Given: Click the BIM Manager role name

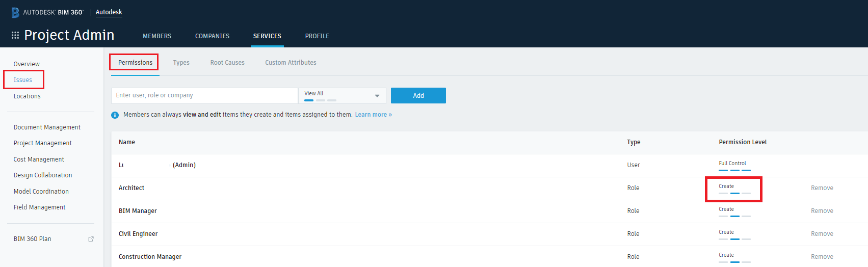Looking at the screenshot, I should point(138,211).
